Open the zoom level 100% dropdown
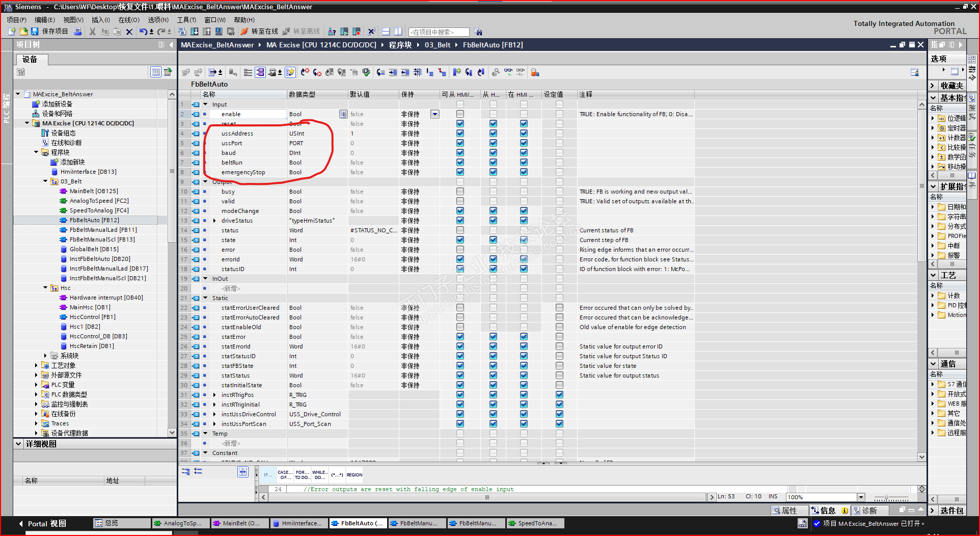Image resolution: width=980 pixels, height=536 pixels. coord(861,497)
